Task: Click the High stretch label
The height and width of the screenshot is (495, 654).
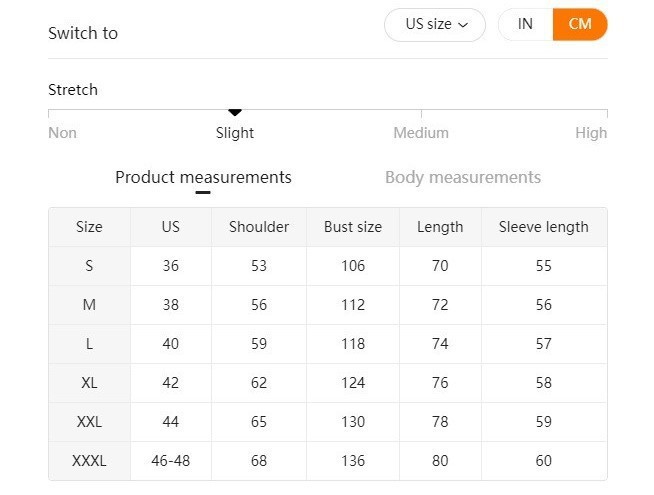Action: [590, 133]
